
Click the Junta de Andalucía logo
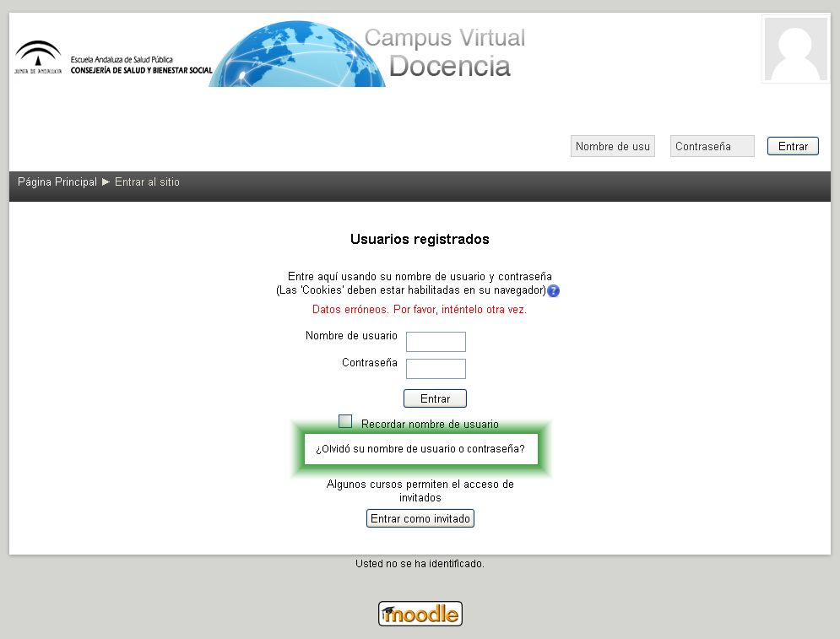(38, 58)
